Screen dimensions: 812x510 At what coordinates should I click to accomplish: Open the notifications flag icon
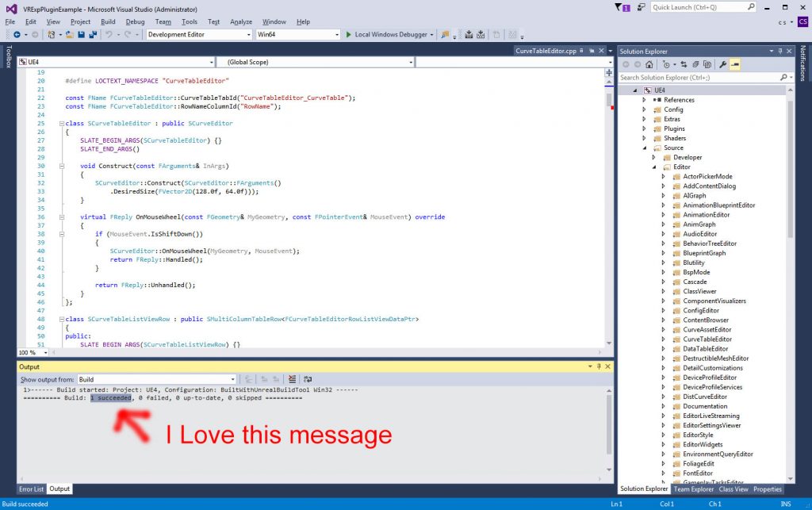[622, 7]
